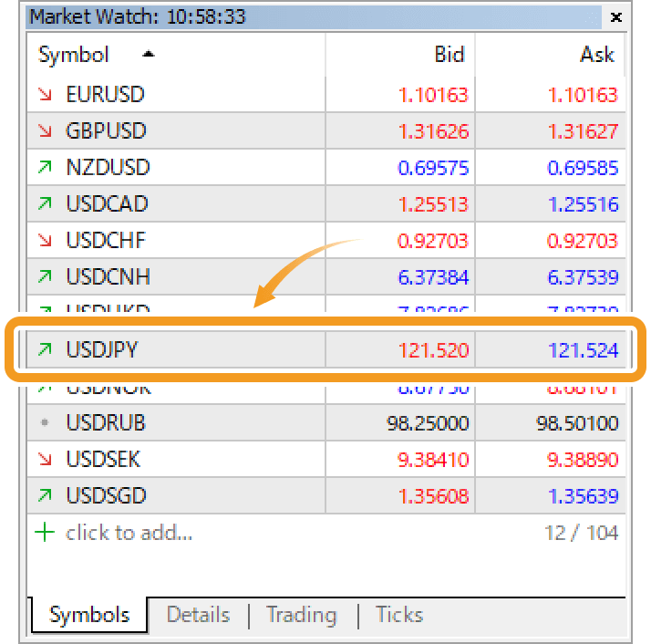Viewport: 651px width, 644px height.
Task: Click the GBPUSD red down-arrow icon
Action: 45,130
